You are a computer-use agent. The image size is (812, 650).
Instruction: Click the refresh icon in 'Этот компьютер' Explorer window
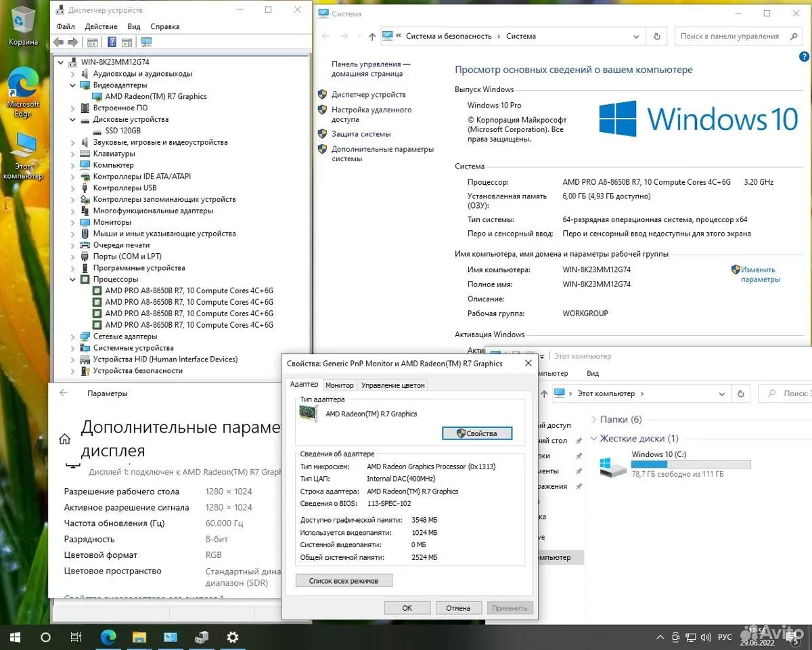742,393
